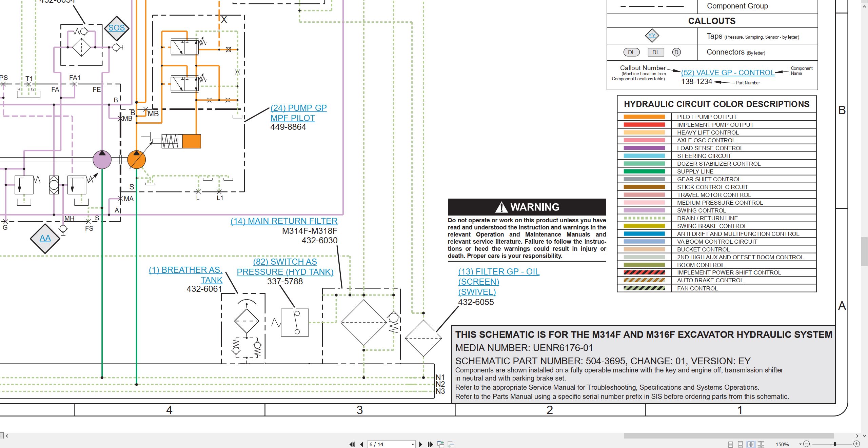Click the LOAD SENSE CONTROL legend label
Screen dimensions: 868x448
pos(710,148)
